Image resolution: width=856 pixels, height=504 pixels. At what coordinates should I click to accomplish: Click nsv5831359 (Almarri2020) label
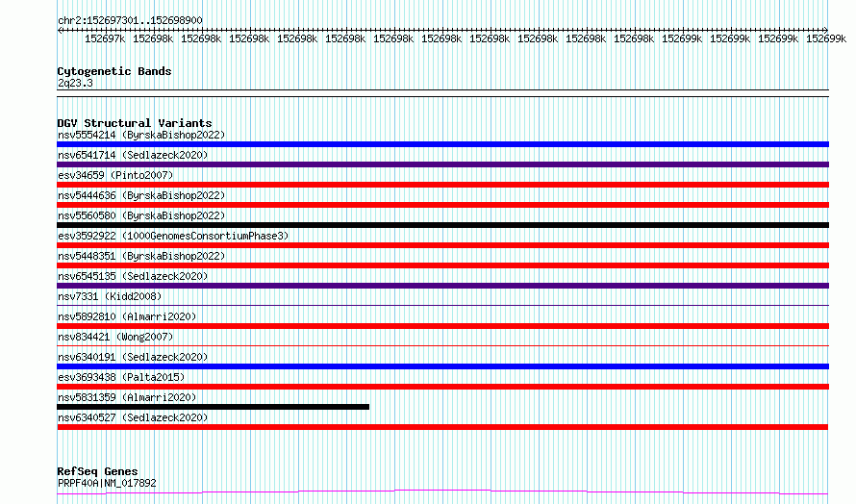pos(127,397)
